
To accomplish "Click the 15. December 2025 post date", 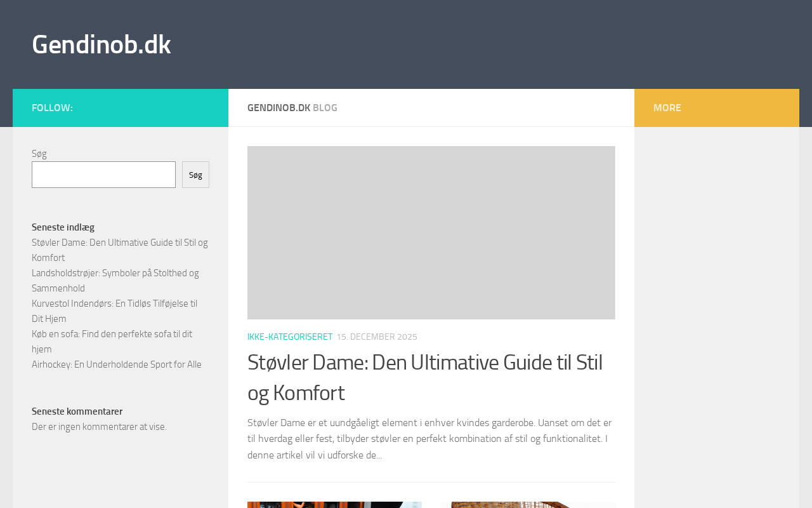I will point(376,337).
